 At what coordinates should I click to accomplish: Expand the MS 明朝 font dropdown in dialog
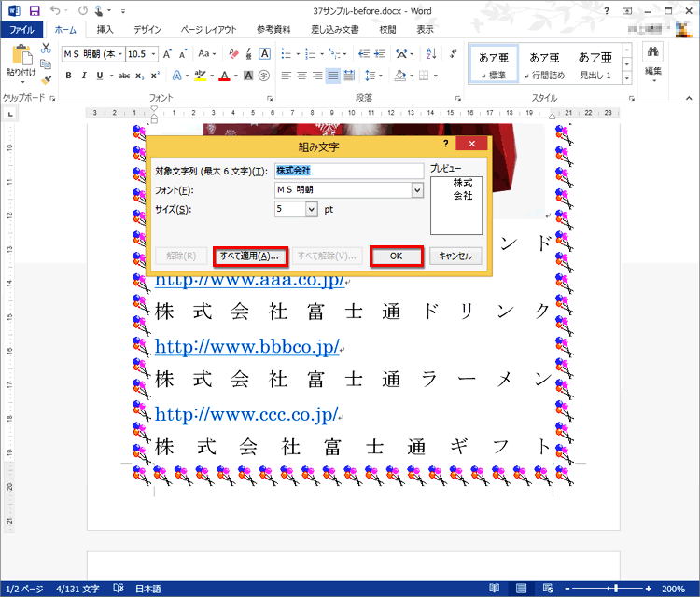coord(417,190)
